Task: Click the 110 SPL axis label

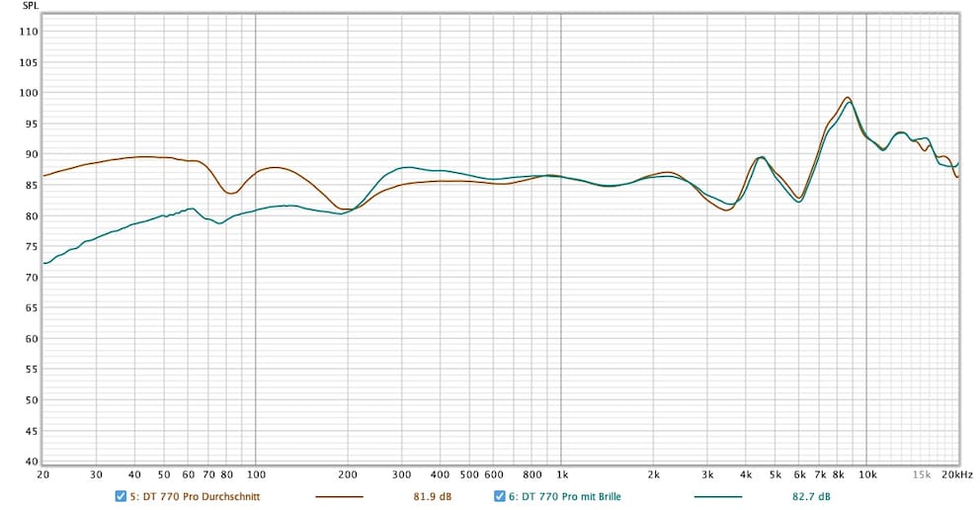Action: pos(30,32)
